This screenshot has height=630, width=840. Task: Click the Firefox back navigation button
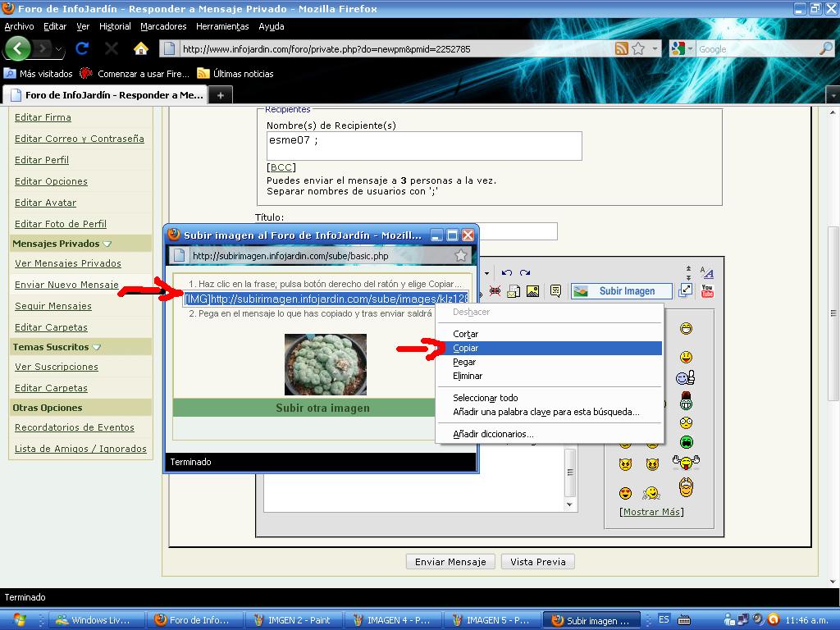click(18, 49)
